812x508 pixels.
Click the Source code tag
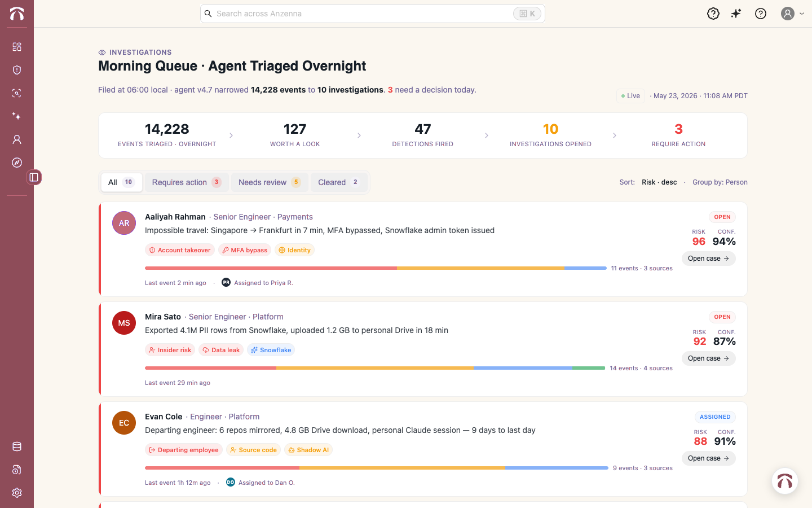(253, 450)
